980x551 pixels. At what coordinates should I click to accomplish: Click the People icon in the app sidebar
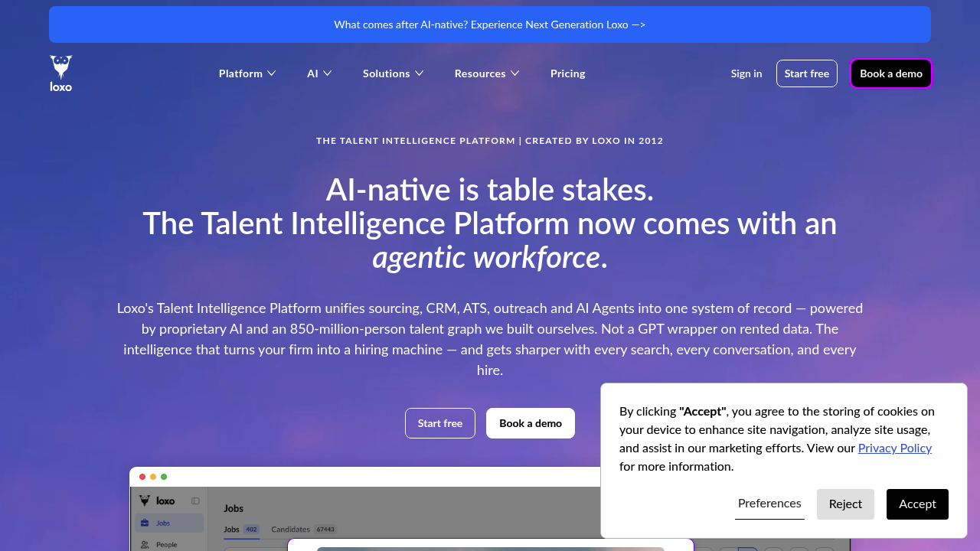click(x=145, y=545)
